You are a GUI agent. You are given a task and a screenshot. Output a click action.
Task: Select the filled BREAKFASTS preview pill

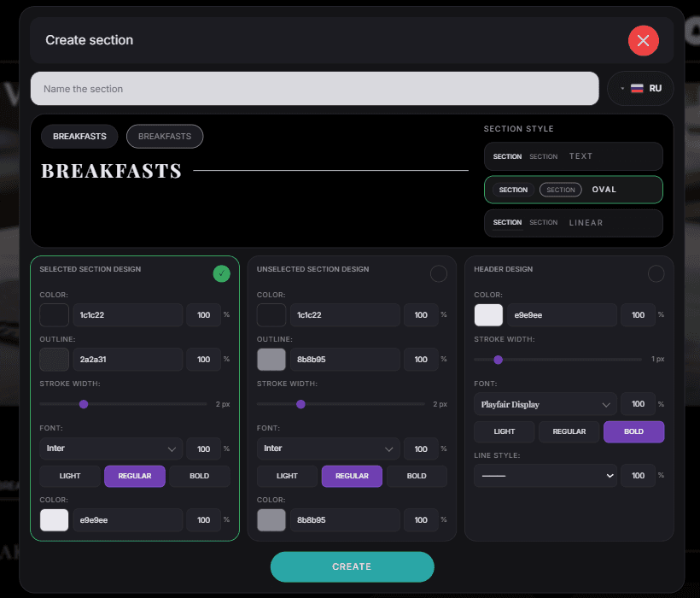point(79,136)
